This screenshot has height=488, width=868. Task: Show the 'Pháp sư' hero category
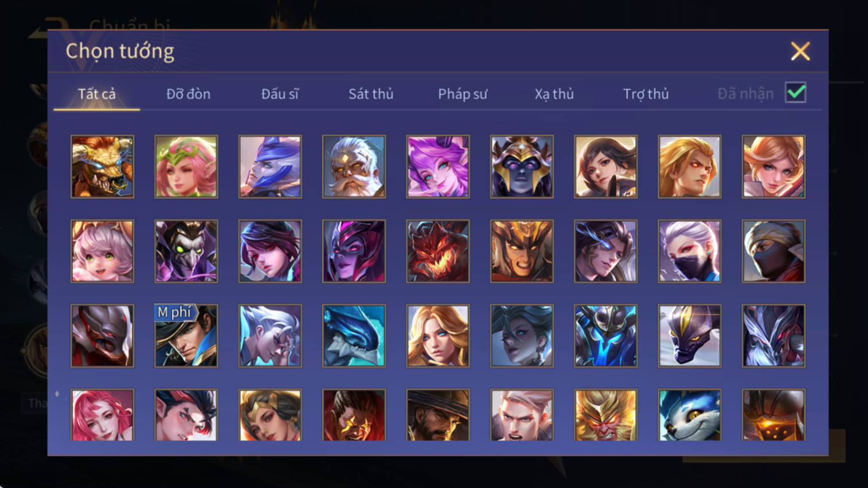(463, 94)
